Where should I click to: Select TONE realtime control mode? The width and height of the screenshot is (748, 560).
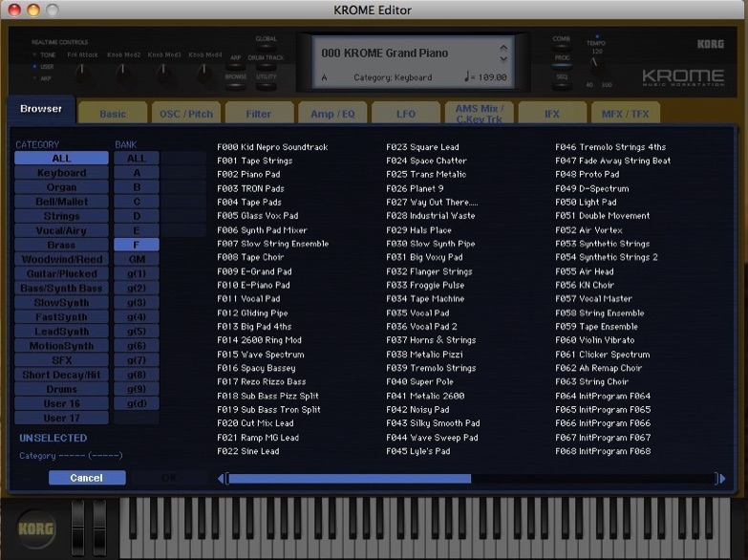pyautogui.click(x=44, y=54)
